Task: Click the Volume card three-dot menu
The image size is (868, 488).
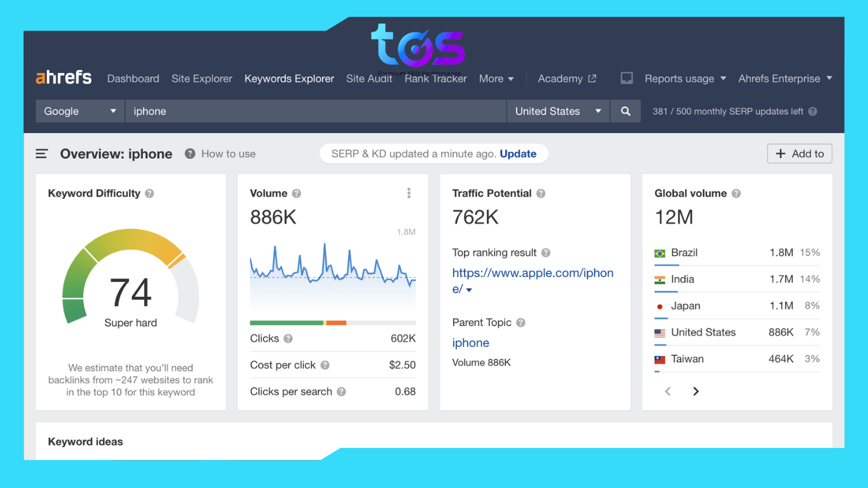Action: coord(409,193)
